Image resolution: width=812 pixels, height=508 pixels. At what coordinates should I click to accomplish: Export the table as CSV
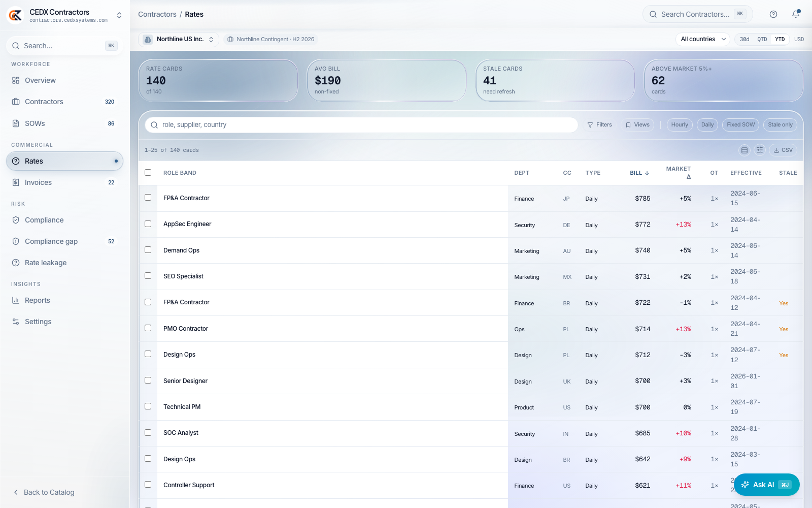point(783,150)
